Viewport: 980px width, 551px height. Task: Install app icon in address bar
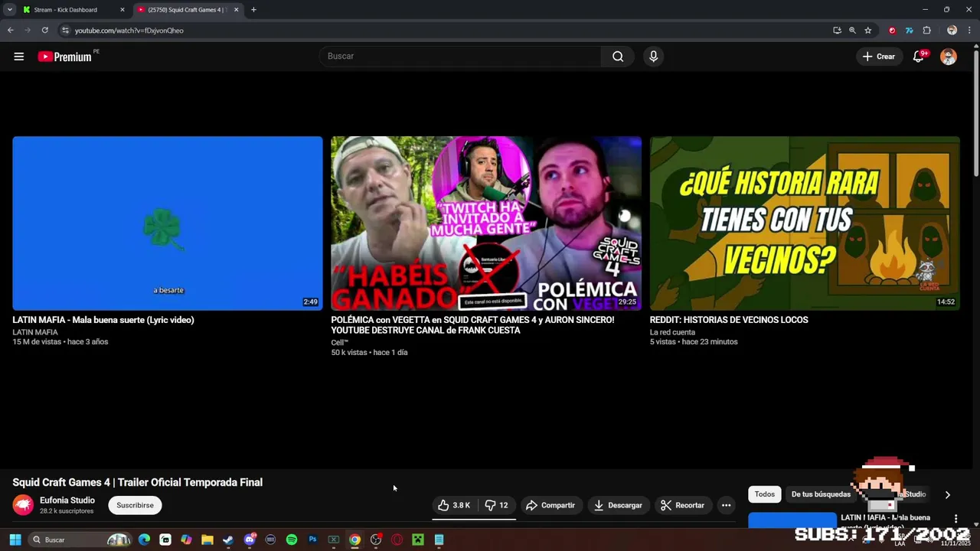pos(837,31)
